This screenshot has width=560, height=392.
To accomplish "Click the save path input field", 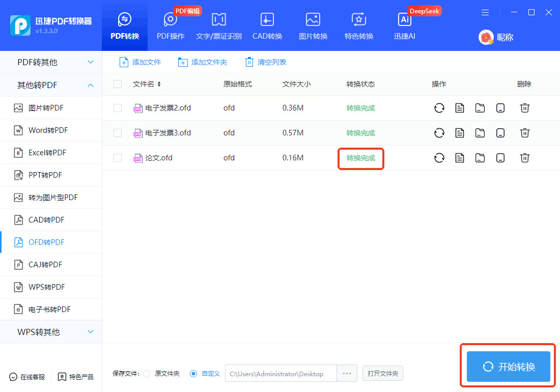I will coord(281,374).
